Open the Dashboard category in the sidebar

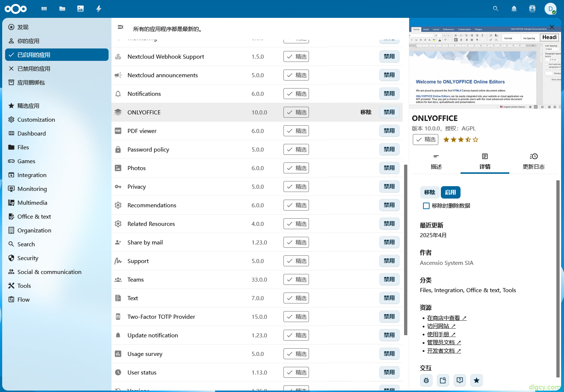click(x=57, y=133)
